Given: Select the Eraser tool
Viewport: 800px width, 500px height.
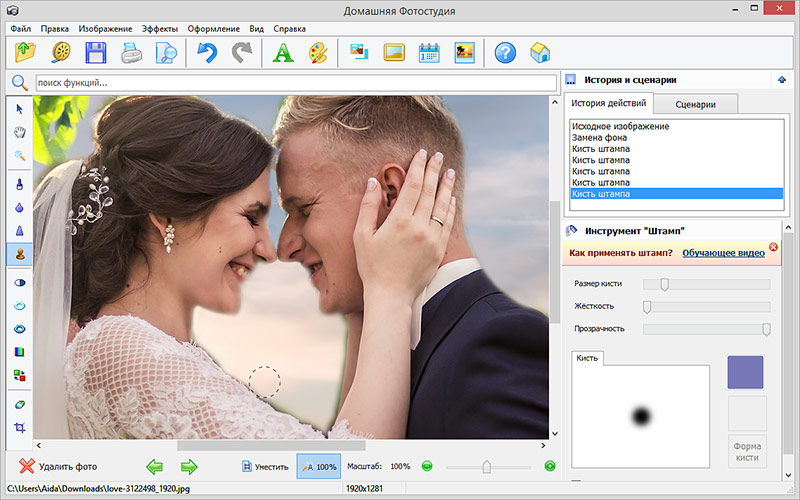Looking at the screenshot, I should pyautogui.click(x=19, y=403).
